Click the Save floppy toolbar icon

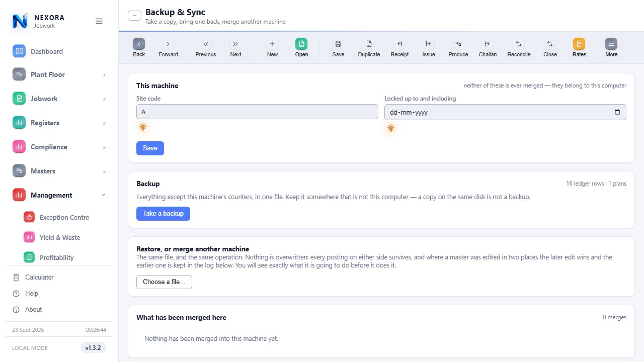(x=338, y=44)
